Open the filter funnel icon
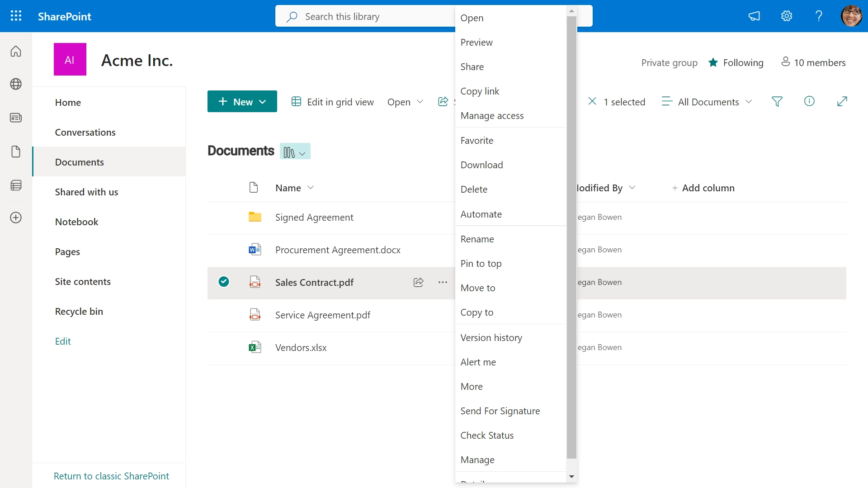Screen dimensions: 868x488 [x=777, y=102]
